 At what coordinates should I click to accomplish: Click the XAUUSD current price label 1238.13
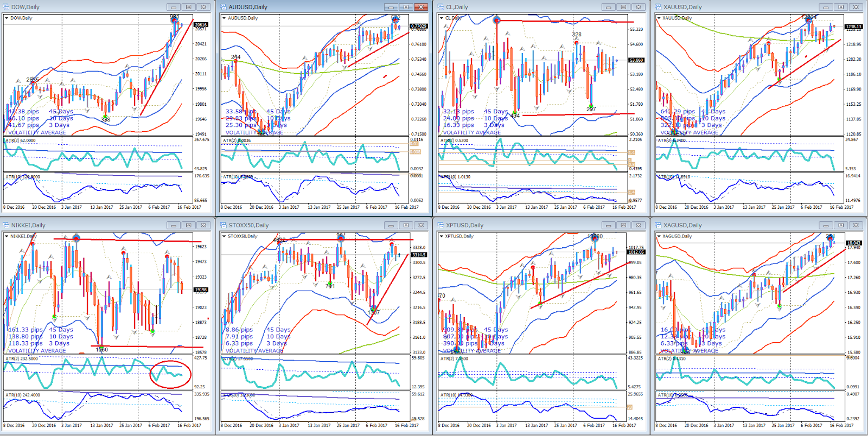click(854, 26)
